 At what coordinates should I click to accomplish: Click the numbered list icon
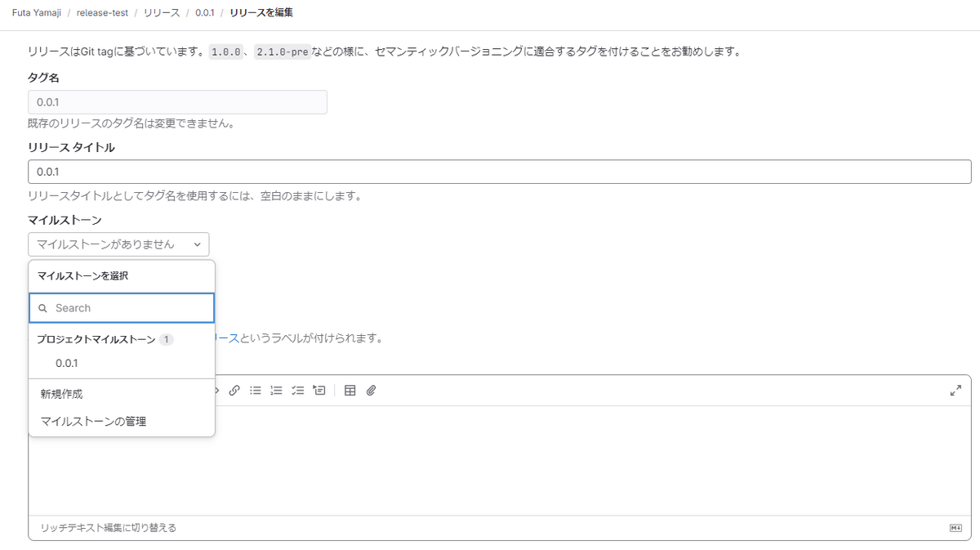point(278,391)
